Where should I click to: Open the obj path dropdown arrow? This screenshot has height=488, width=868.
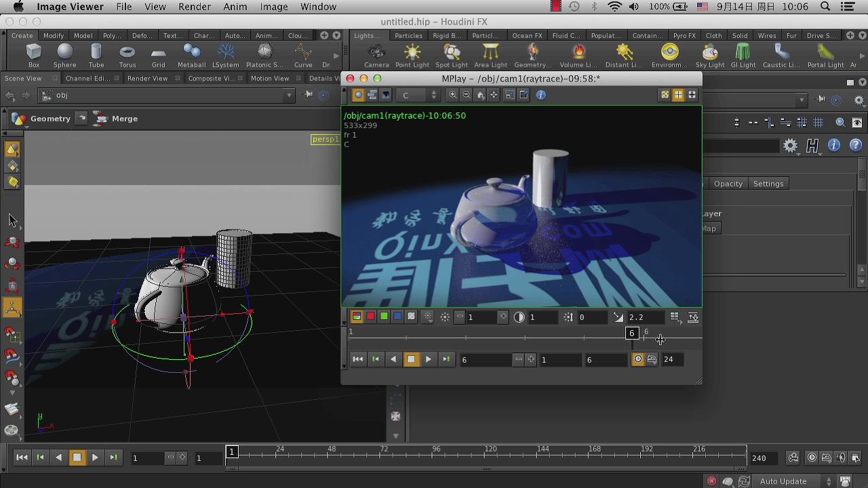click(x=290, y=95)
